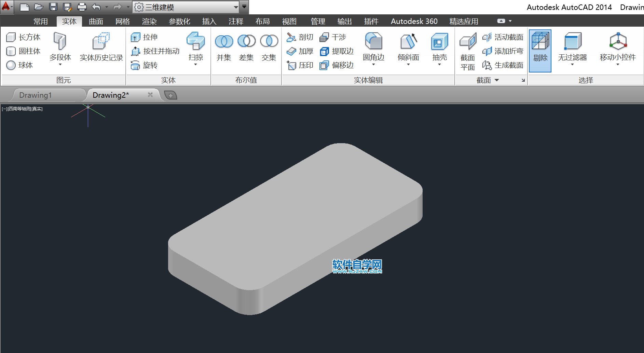The width and height of the screenshot is (644, 353).
Task: Select the Imprint (压印) tool
Action: click(x=300, y=65)
